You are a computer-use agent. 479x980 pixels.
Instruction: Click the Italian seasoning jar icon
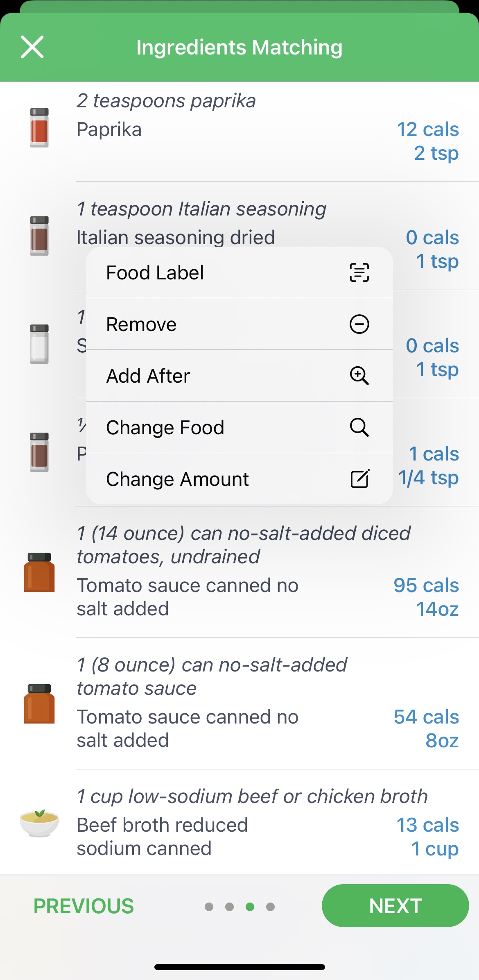pos(39,236)
